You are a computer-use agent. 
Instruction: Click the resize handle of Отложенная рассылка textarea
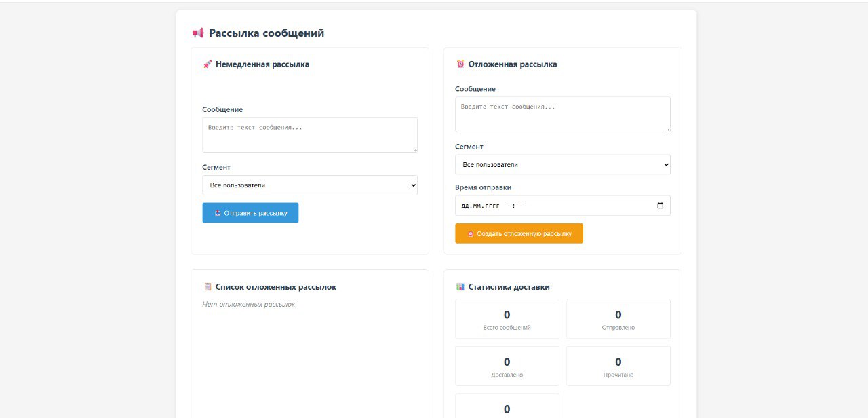tap(667, 129)
